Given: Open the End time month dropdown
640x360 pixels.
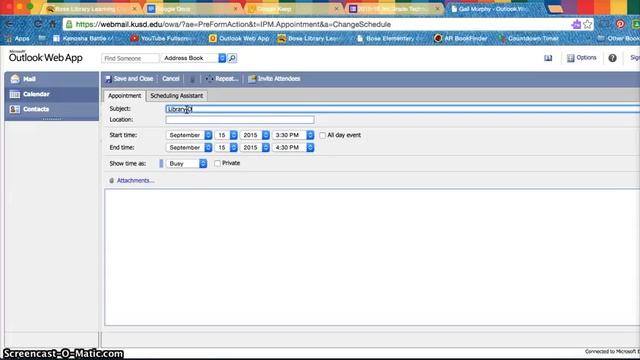Looking at the screenshot, I should pyautogui.click(x=189, y=147).
